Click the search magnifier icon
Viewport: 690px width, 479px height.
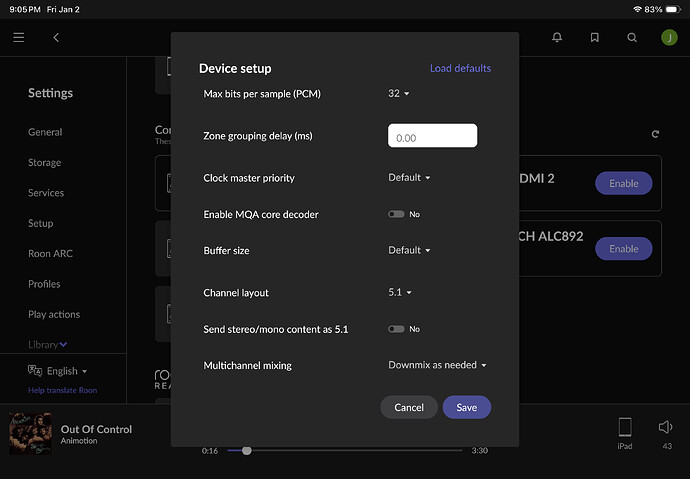[631, 37]
